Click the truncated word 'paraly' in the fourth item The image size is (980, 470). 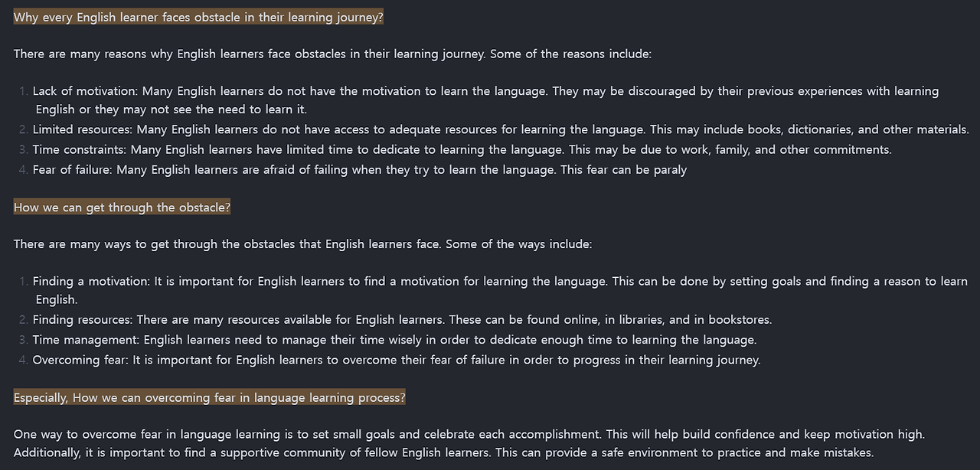[x=670, y=170]
